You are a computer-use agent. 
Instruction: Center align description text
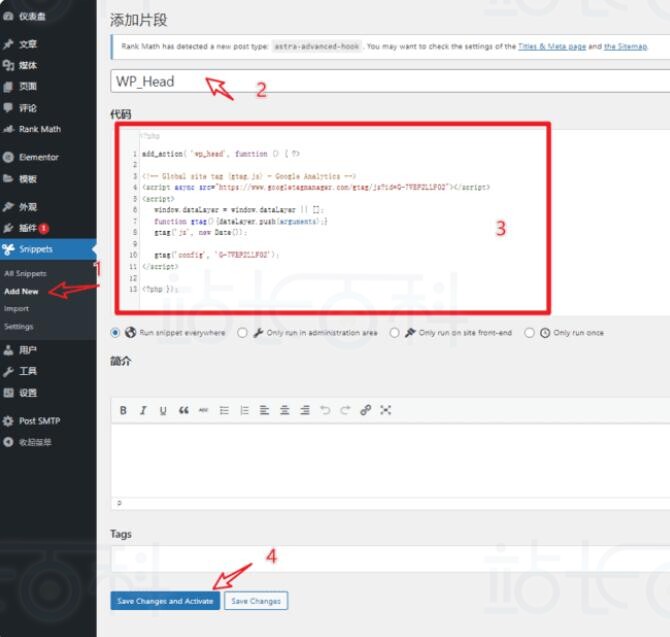coord(285,410)
